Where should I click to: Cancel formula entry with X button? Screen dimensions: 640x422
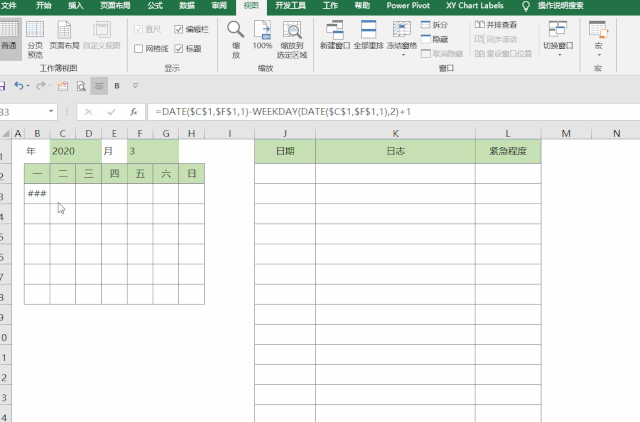[88, 112]
